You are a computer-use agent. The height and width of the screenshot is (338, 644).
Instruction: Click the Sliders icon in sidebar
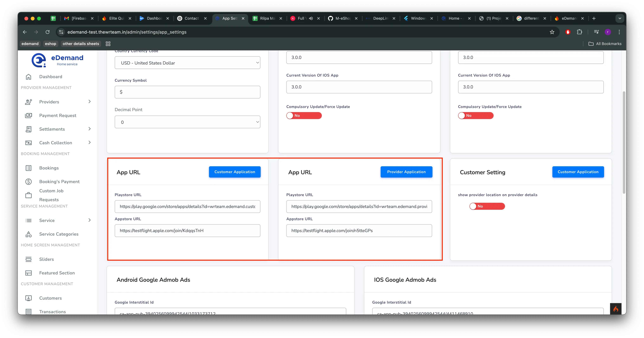pos(29,259)
